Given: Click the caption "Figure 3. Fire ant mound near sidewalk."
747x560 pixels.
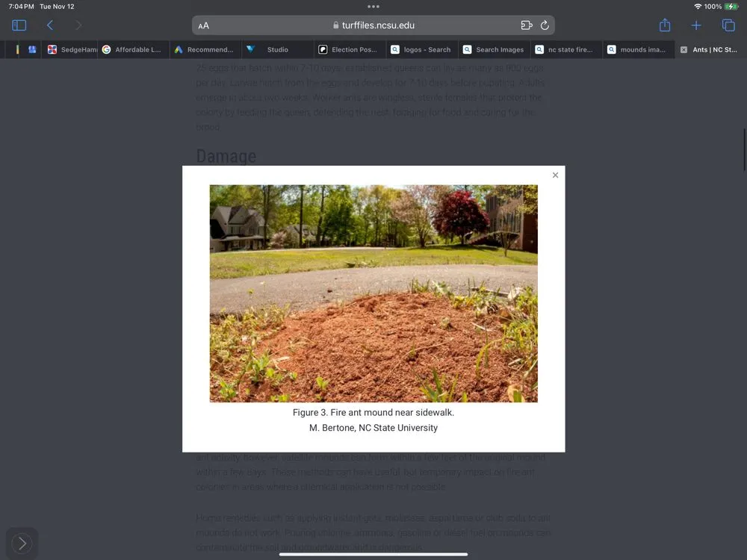Looking at the screenshot, I should [373, 412].
